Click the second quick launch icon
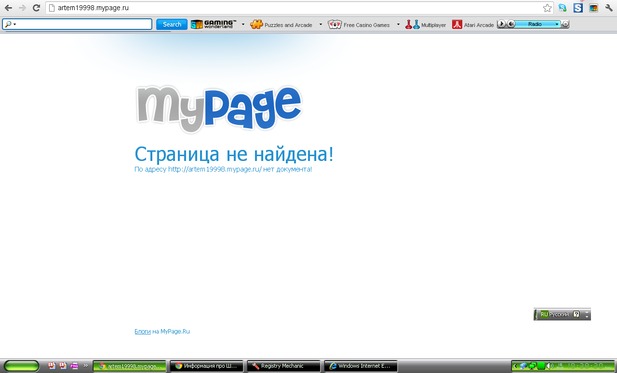Image resolution: width=617 pixels, height=373 pixels. [x=63, y=366]
